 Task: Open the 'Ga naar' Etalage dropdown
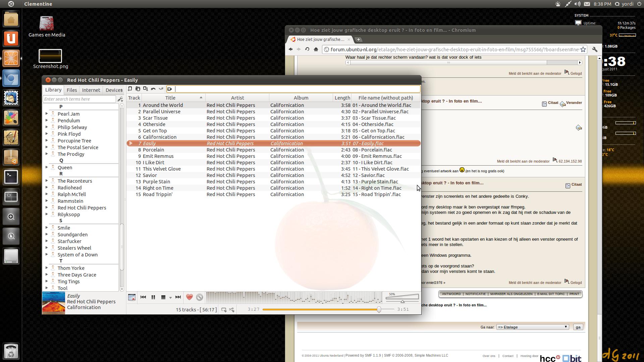[532, 327]
